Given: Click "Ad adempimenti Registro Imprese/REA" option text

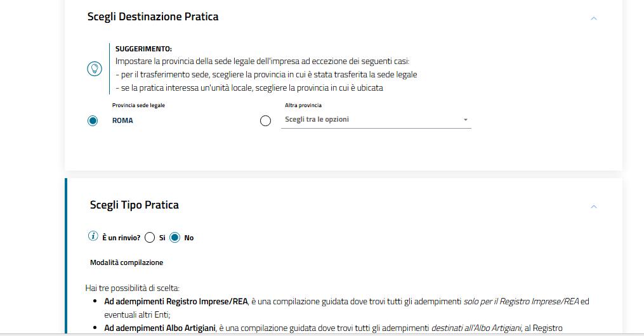Looking at the screenshot, I should [x=176, y=302].
